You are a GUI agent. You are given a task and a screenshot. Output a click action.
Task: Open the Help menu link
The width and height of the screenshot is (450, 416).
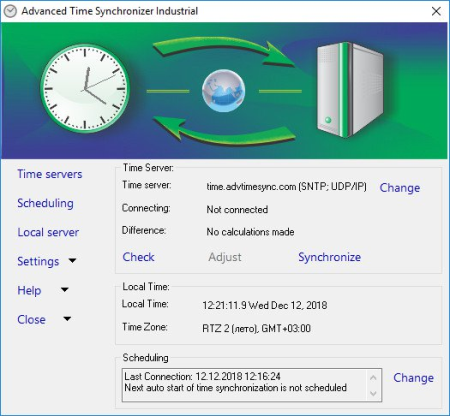point(29,290)
